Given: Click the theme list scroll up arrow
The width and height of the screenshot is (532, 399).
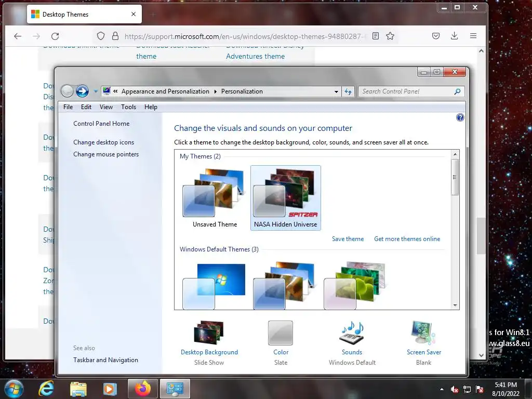Looking at the screenshot, I should pos(455,154).
